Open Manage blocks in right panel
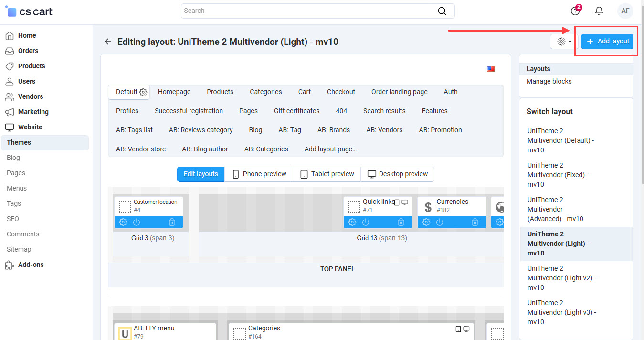This screenshot has width=644, height=340. coord(549,81)
